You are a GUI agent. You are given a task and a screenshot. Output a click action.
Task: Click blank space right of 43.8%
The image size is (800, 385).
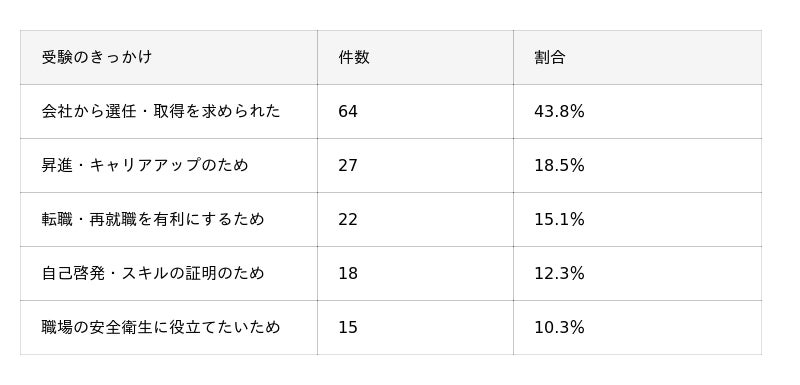pos(673,111)
